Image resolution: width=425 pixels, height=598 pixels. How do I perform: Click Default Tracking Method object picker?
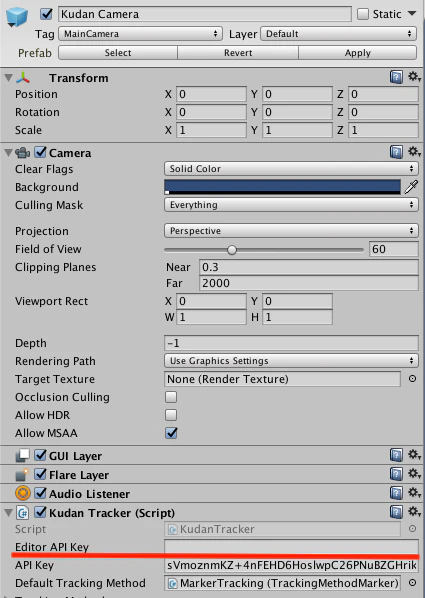[412, 583]
